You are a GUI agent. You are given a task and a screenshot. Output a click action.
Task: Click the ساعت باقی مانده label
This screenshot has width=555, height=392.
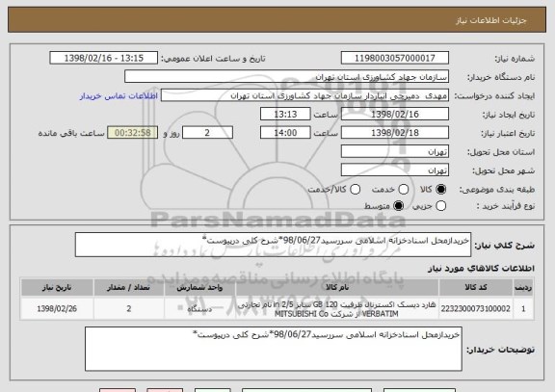coord(71,133)
